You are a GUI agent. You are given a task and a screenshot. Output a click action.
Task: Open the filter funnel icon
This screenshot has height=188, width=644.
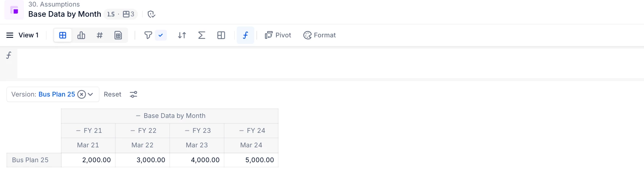point(148,35)
